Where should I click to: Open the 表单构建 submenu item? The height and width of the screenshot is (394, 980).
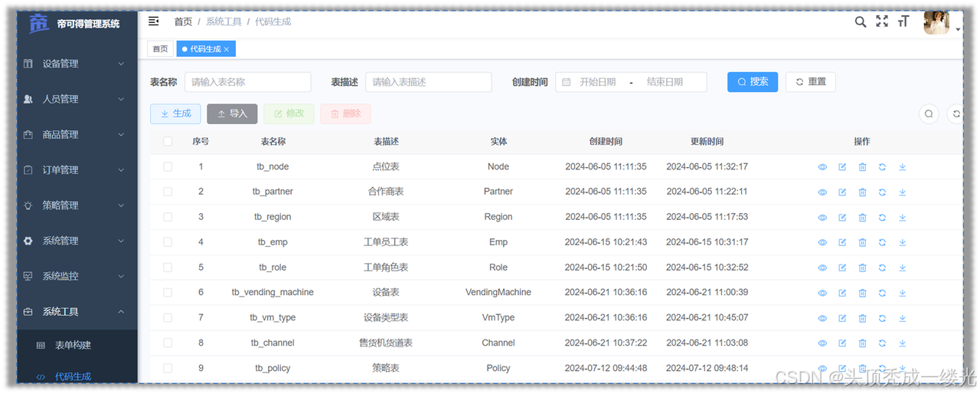(x=77, y=346)
